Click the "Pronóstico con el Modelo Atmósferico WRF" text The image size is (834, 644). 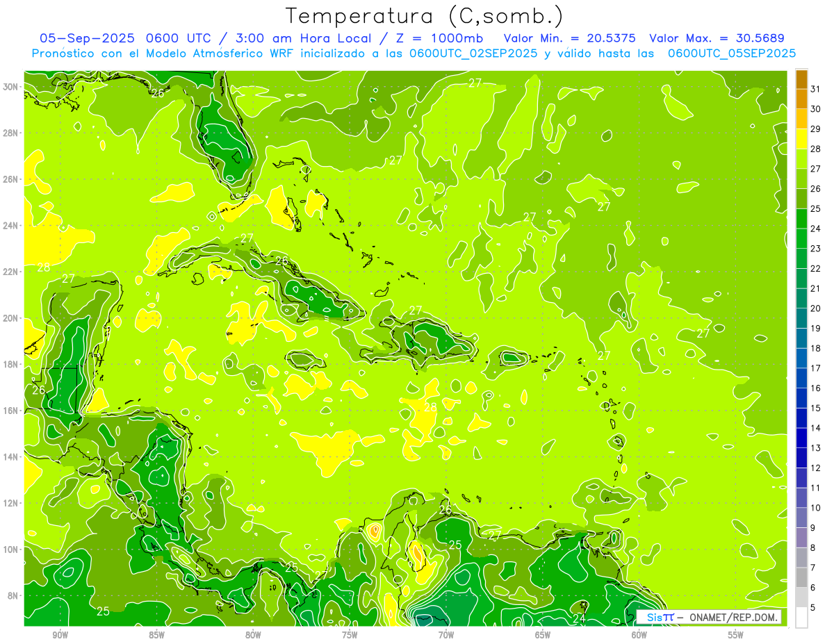point(163,53)
